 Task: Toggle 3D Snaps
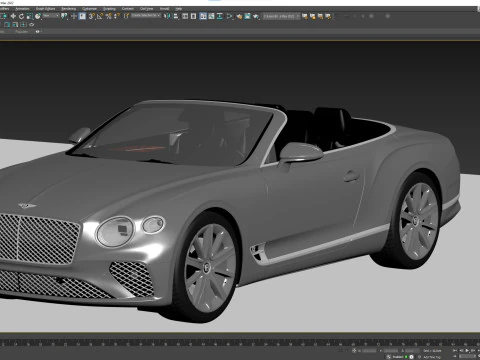pos(91,16)
